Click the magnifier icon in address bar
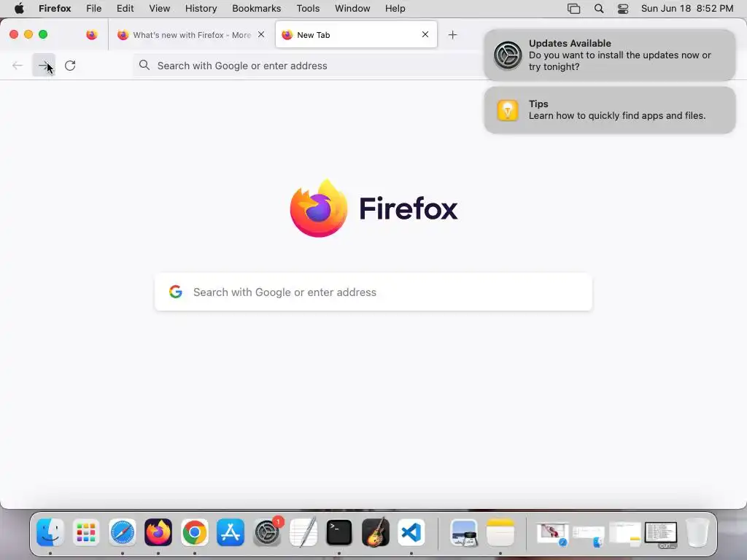The height and width of the screenshot is (560, 747). [144, 65]
